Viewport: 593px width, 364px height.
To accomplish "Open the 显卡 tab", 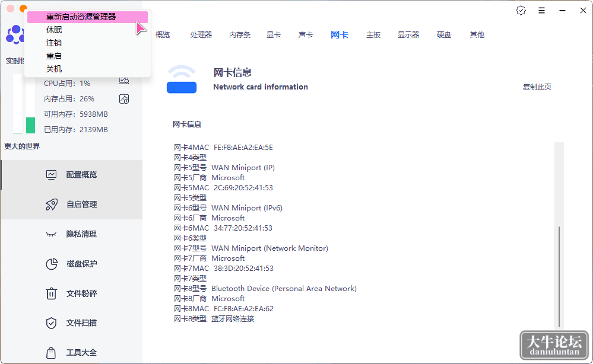I will point(274,35).
